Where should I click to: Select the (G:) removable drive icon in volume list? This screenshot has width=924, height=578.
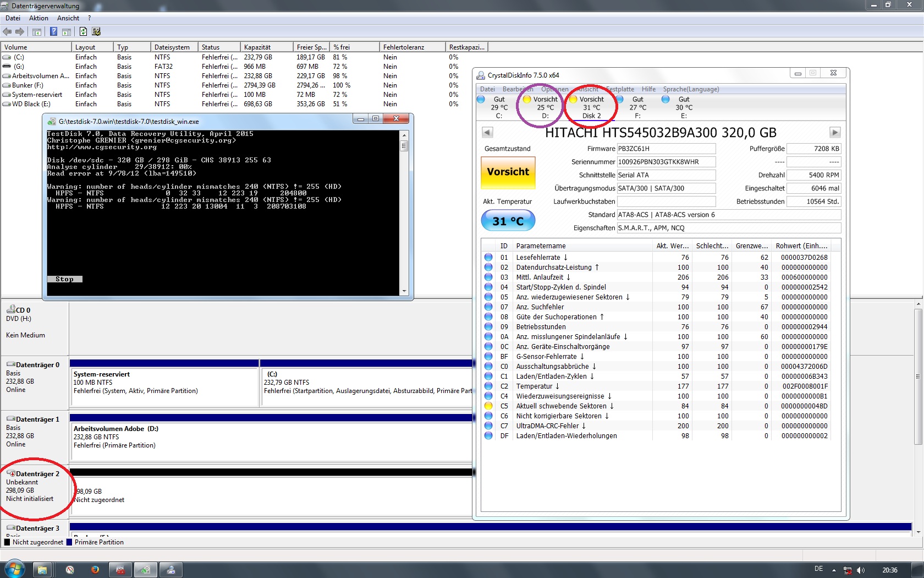tap(7, 67)
